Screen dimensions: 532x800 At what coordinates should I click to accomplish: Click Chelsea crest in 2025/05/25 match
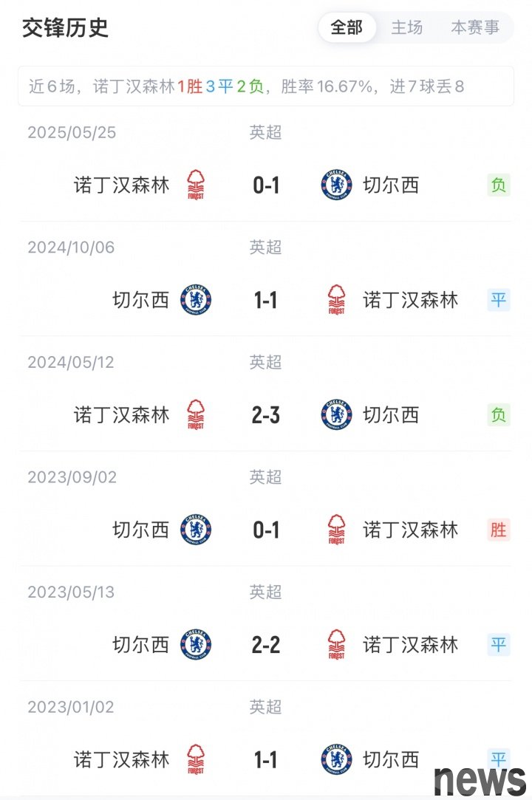point(336,185)
